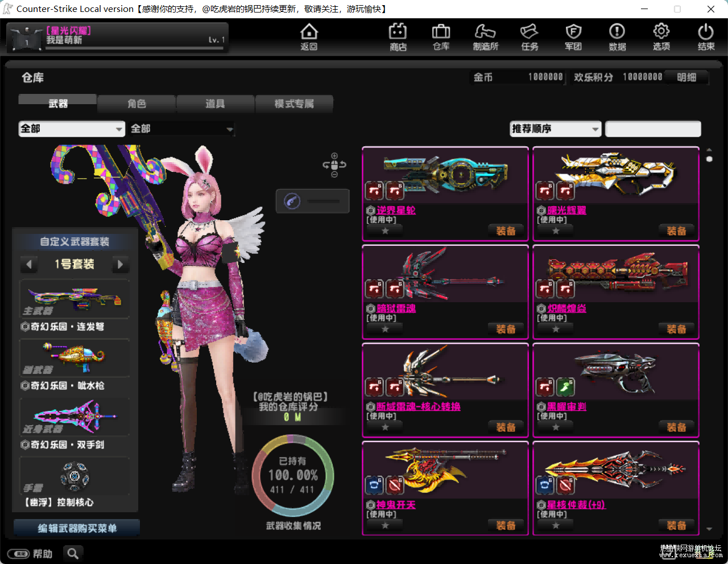This screenshot has height=564, width=728.
Task: Click the spray paint icon beside the character
Action: tap(292, 201)
